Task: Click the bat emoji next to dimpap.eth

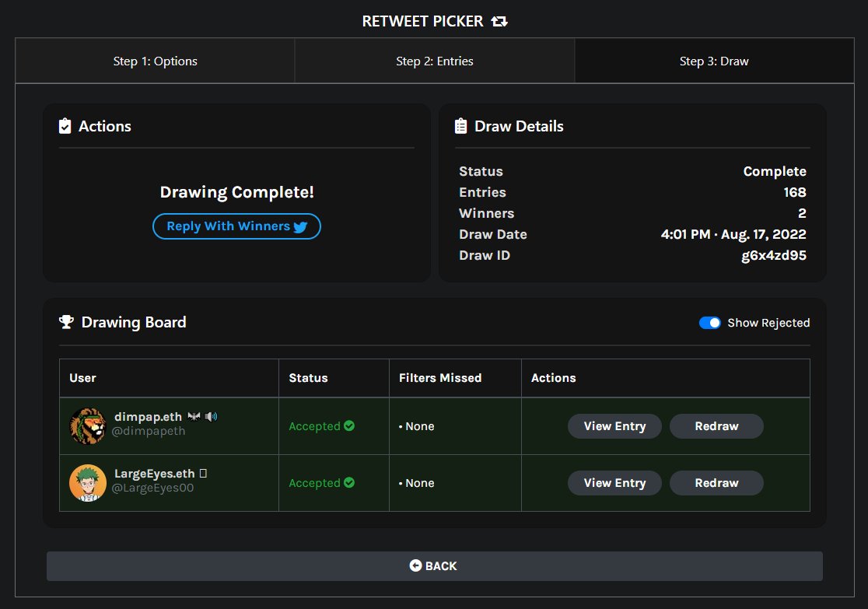Action: (x=194, y=416)
